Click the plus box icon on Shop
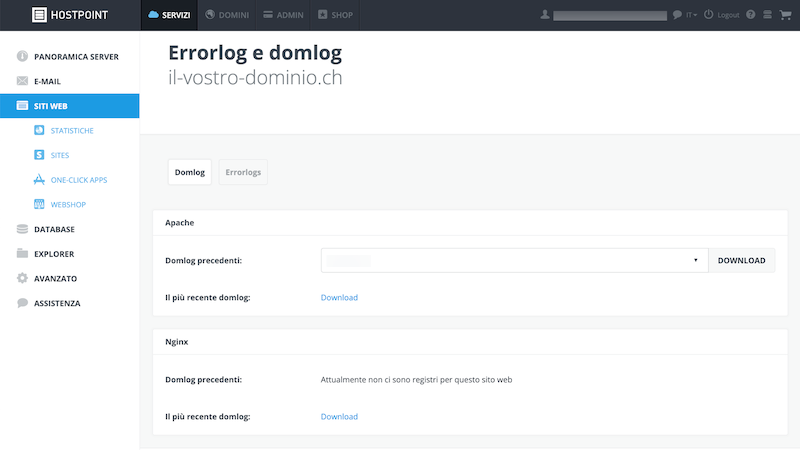The width and height of the screenshot is (800, 450). (x=322, y=14)
